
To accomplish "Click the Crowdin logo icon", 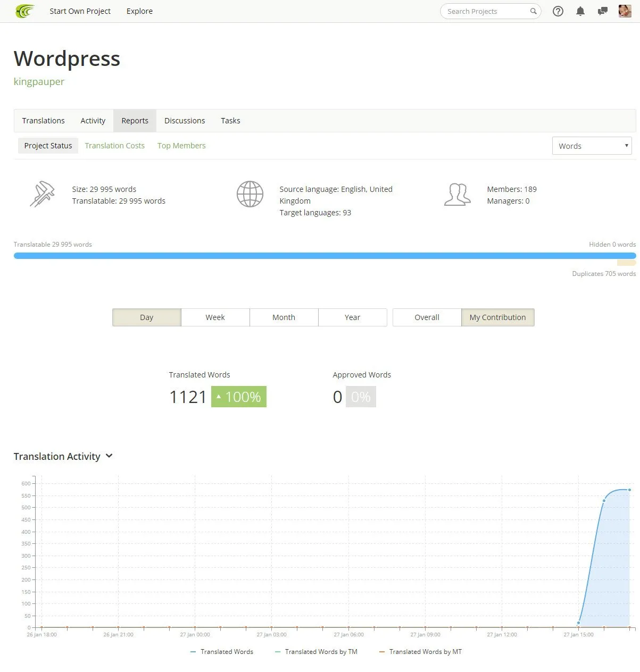I will pyautogui.click(x=25, y=11).
